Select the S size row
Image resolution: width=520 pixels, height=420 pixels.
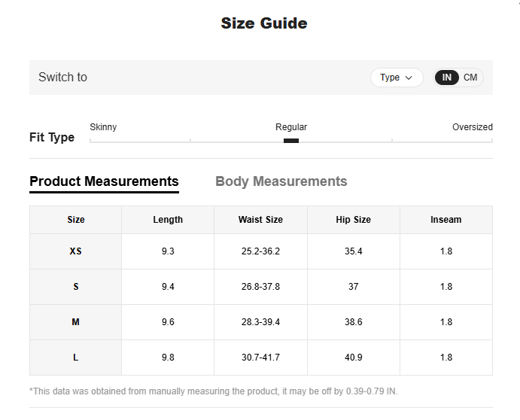coord(75,287)
